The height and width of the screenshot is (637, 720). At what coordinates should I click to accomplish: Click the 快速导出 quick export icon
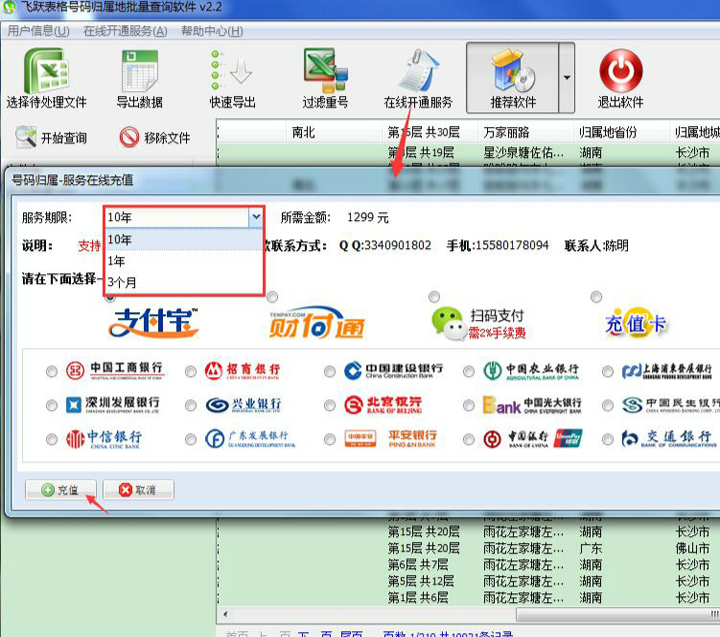pyautogui.click(x=232, y=78)
